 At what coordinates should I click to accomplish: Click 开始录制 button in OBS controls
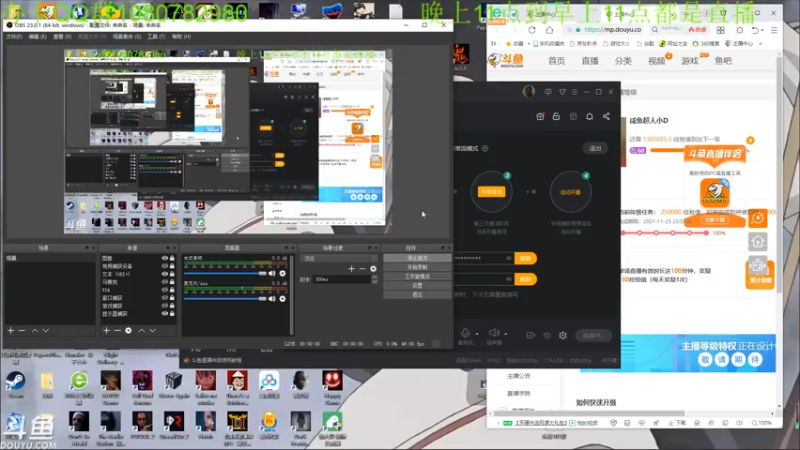417,267
